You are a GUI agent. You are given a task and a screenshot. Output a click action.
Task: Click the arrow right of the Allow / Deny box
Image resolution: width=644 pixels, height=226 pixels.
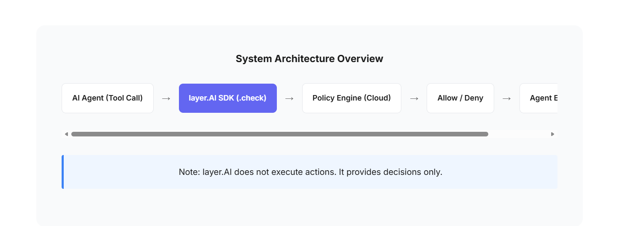506,98
